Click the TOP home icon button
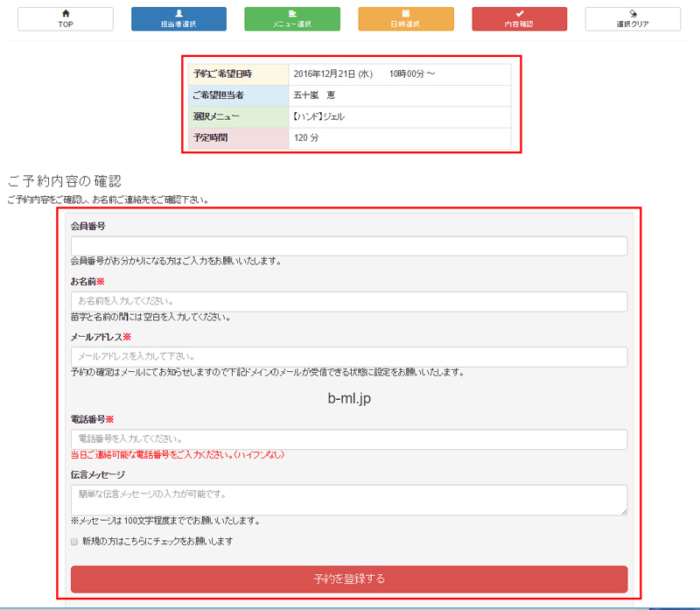Image resolution: width=700 pixels, height=610 pixels. [x=66, y=19]
